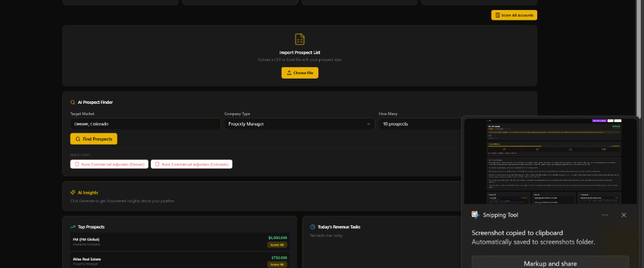
Task: Expand the How Many prospects dropdown
Action: [419, 124]
